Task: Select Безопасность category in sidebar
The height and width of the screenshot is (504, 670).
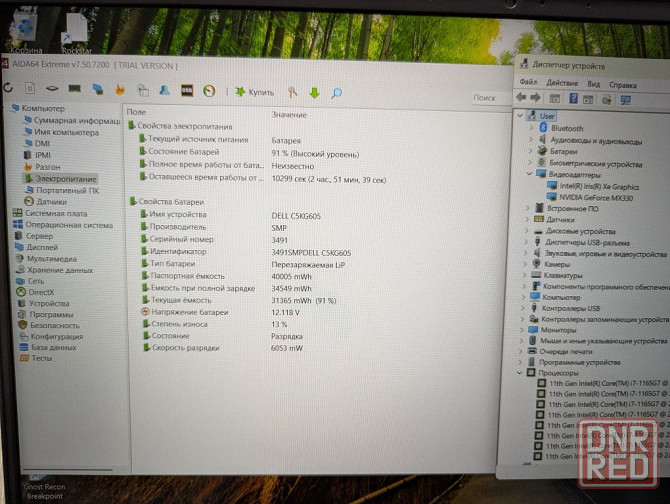Action: click(x=49, y=325)
